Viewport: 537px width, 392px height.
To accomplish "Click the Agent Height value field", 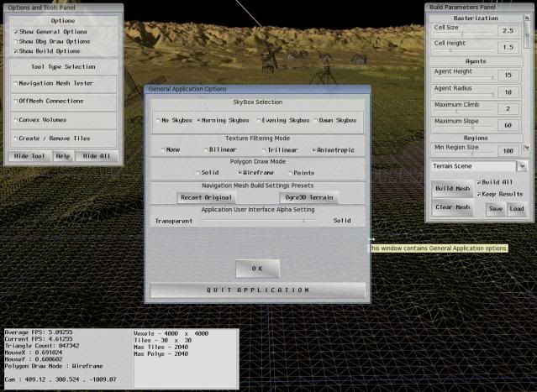I will [508, 76].
